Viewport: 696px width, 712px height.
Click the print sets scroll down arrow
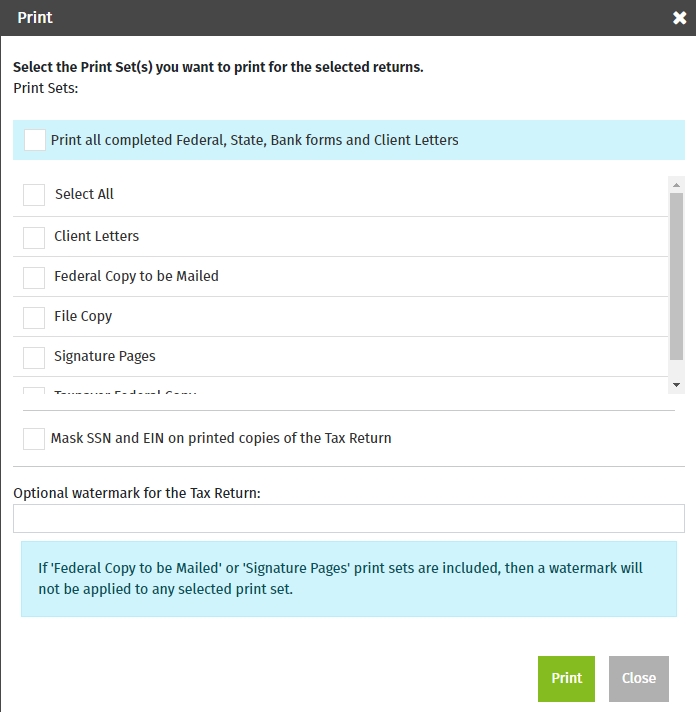(x=677, y=384)
